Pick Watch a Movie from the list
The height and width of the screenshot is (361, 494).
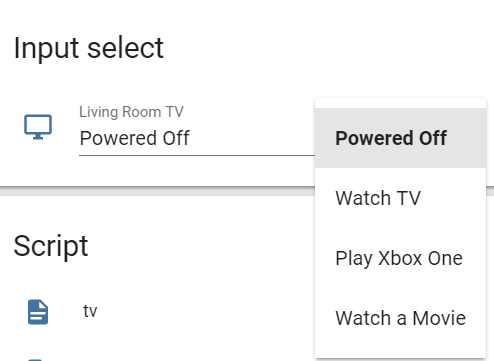[400, 318]
